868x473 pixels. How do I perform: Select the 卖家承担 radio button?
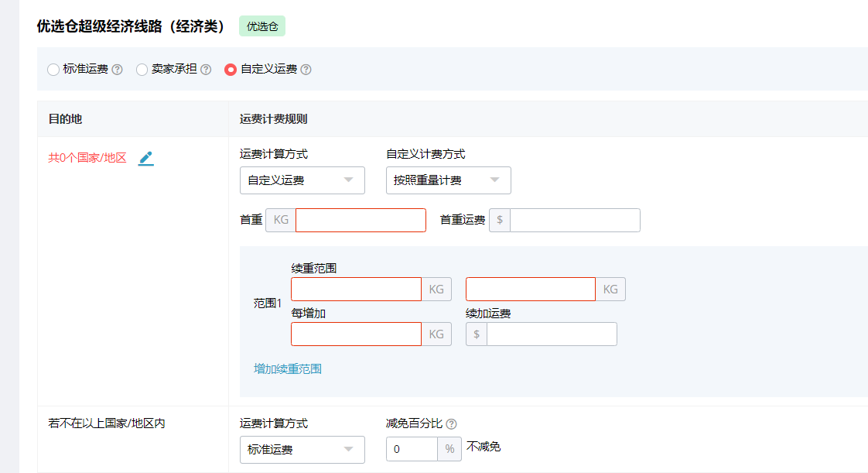(x=142, y=70)
